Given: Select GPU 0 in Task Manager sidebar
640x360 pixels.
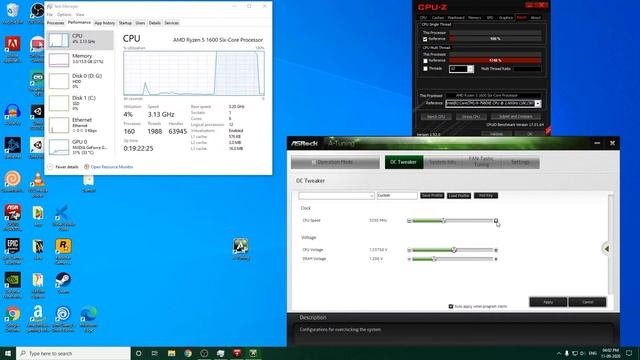Looking at the screenshot, I should [x=80, y=147].
